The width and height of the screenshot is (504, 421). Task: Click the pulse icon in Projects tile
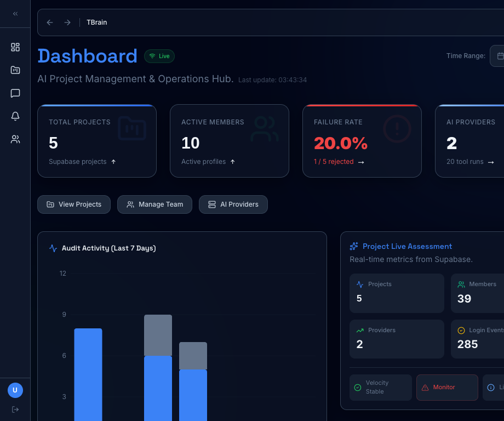(x=360, y=285)
